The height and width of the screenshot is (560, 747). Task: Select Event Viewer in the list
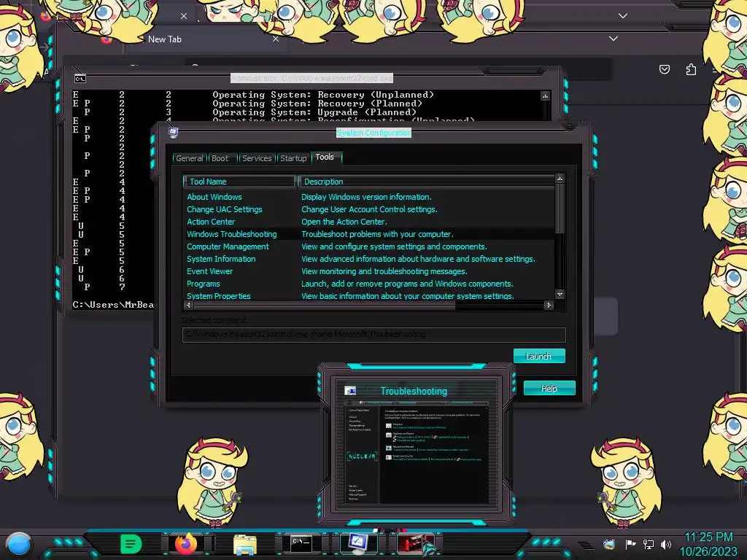point(209,271)
